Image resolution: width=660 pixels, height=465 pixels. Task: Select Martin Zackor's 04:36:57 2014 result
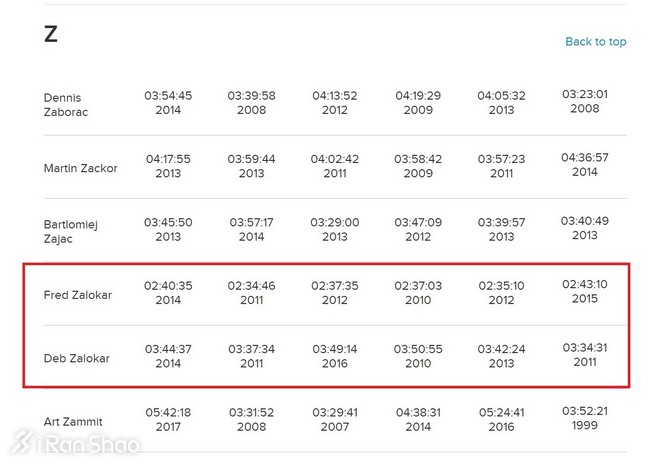coord(585,165)
